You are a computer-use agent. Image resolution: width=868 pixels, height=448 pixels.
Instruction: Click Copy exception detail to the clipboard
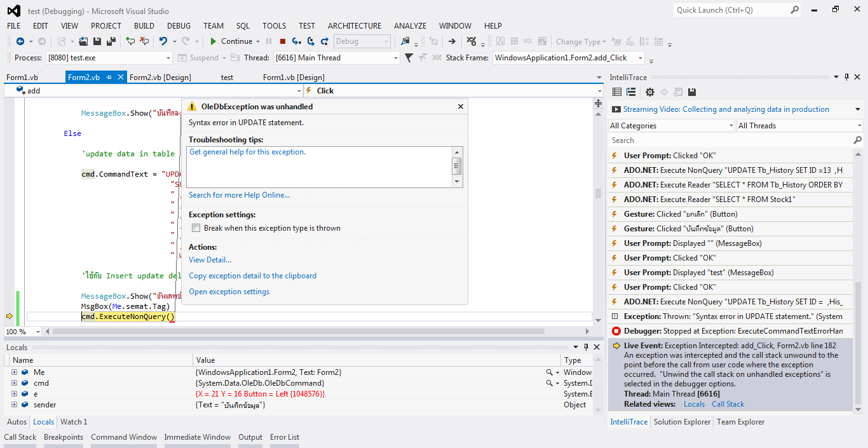(x=252, y=276)
